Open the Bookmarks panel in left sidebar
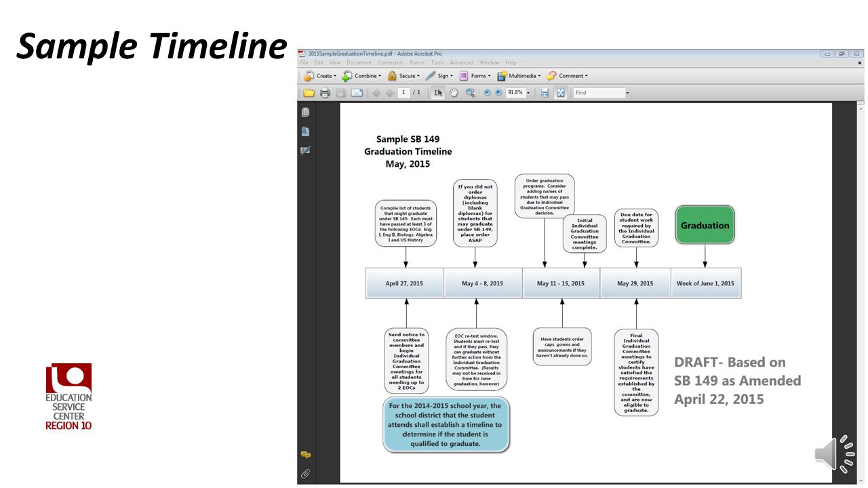The height and width of the screenshot is (488, 868). (x=306, y=131)
